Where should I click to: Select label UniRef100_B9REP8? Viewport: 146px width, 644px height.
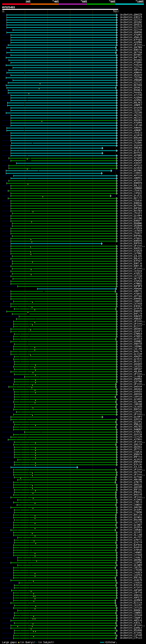(x=131, y=183)
